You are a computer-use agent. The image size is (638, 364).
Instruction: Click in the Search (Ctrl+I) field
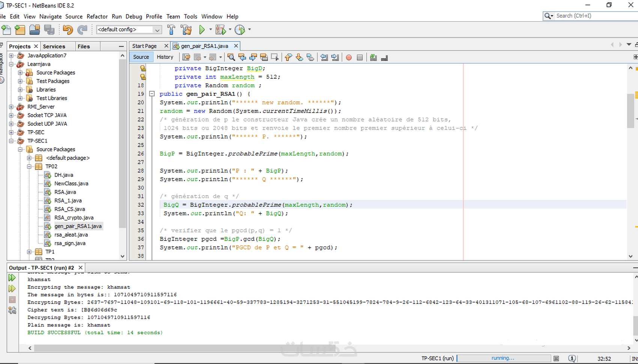pos(596,16)
